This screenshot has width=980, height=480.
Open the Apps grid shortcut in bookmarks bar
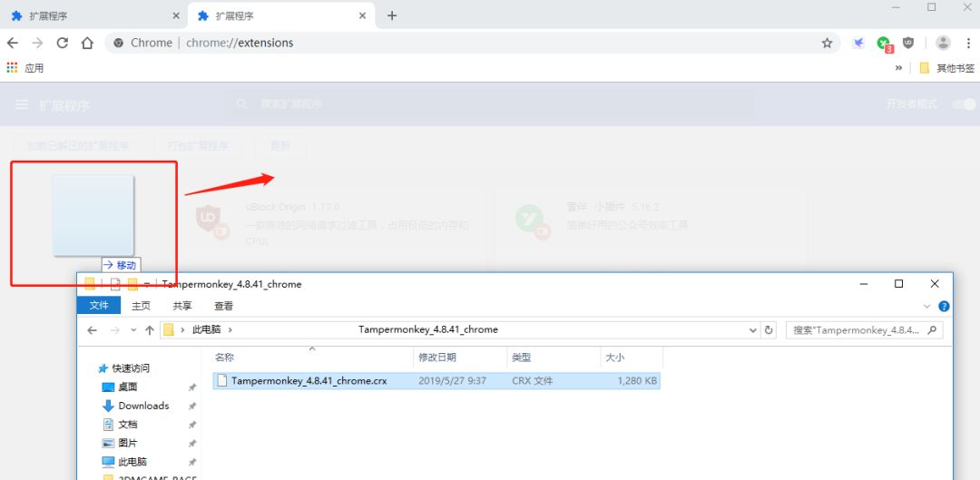point(12,67)
